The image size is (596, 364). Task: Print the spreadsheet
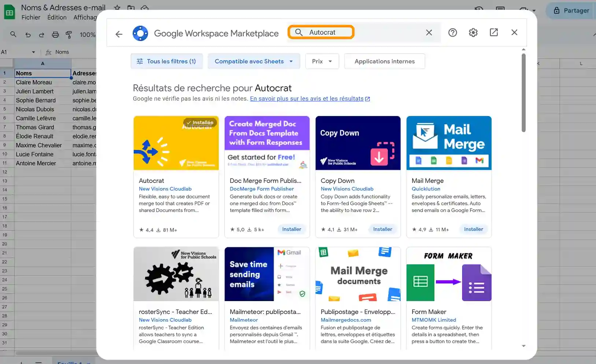55,35
